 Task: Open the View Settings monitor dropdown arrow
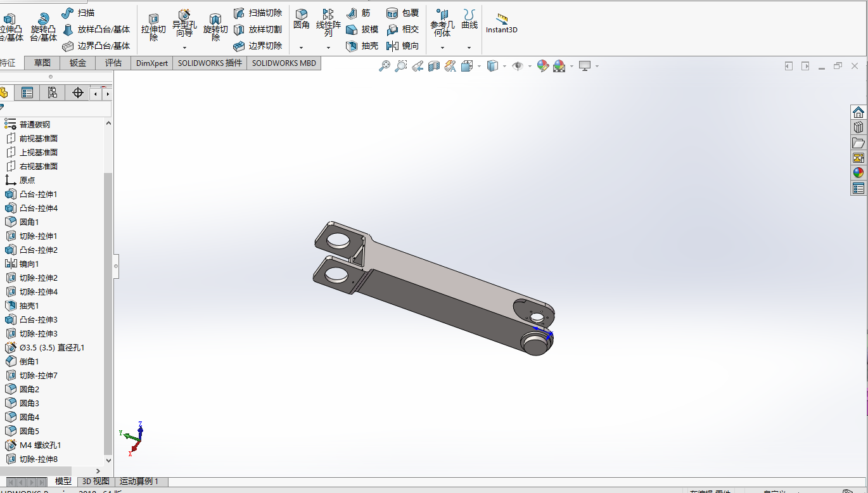click(x=596, y=66)
